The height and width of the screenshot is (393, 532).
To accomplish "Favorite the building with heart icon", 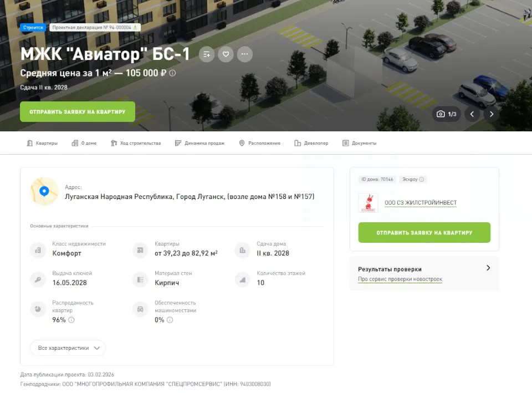I will click(x=226, y=54).
